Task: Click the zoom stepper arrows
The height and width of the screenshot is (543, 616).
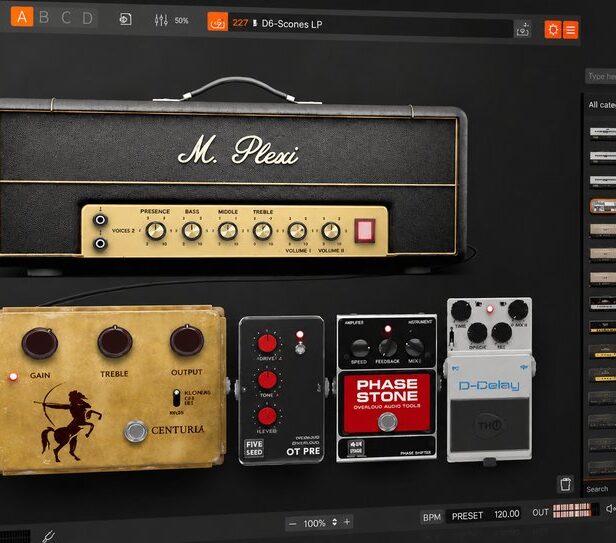Action: (334, 522)
